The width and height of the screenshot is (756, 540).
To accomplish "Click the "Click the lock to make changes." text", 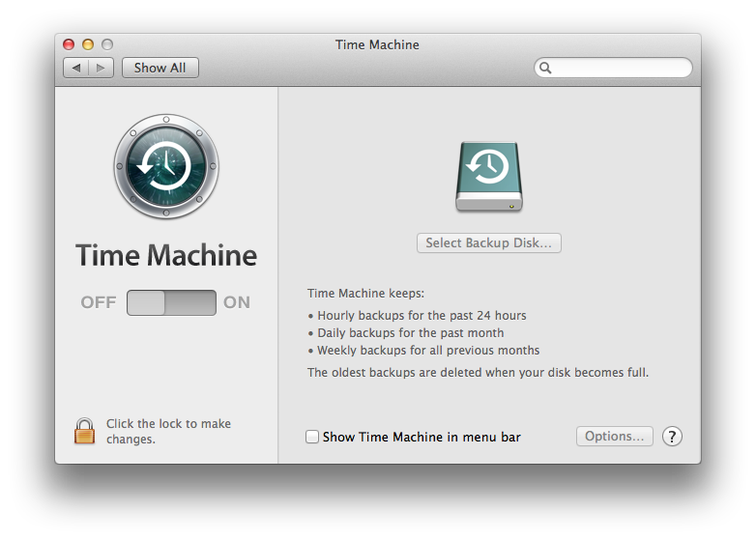I will [168, 431].
